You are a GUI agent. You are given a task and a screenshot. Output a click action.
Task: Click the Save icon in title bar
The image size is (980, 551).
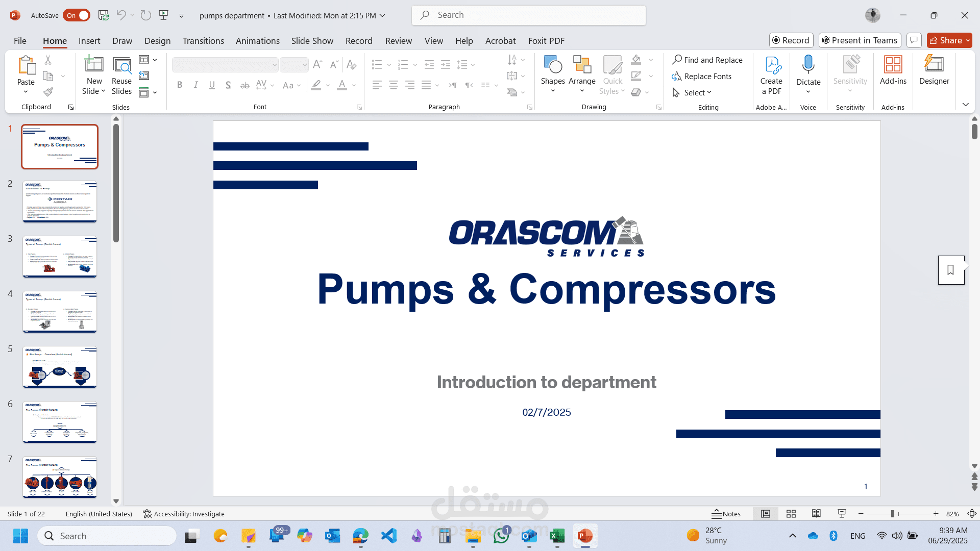pyautogui.click(x=104, y=15)
